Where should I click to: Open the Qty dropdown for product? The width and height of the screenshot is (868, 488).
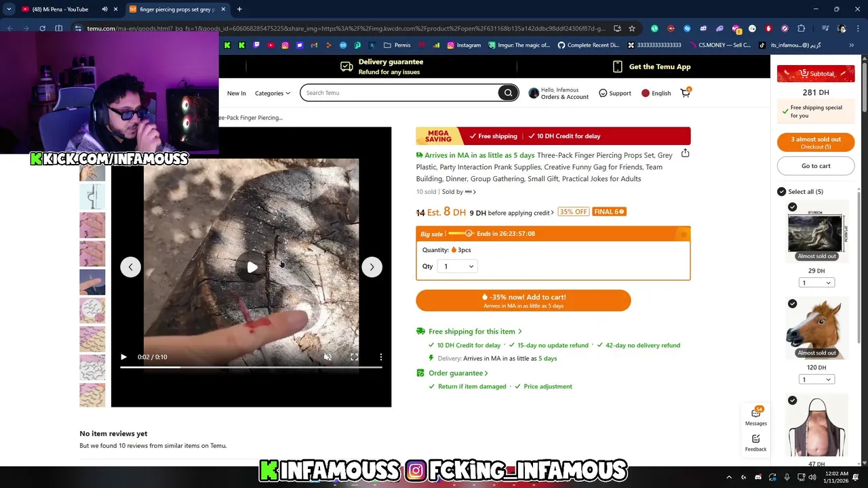point(458,266)
